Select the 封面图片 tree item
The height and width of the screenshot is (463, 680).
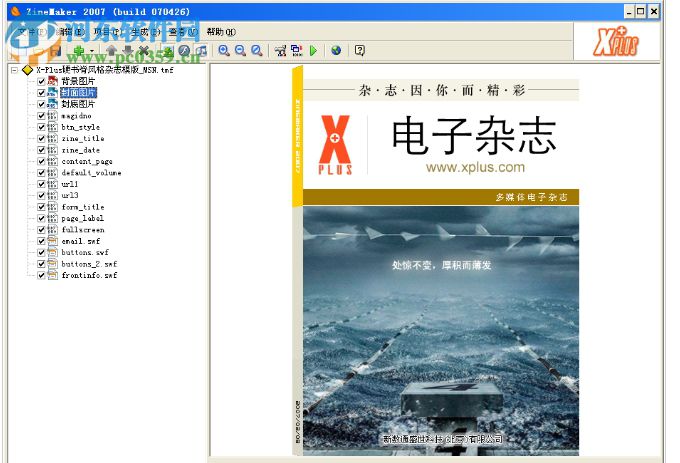[78, 92]
